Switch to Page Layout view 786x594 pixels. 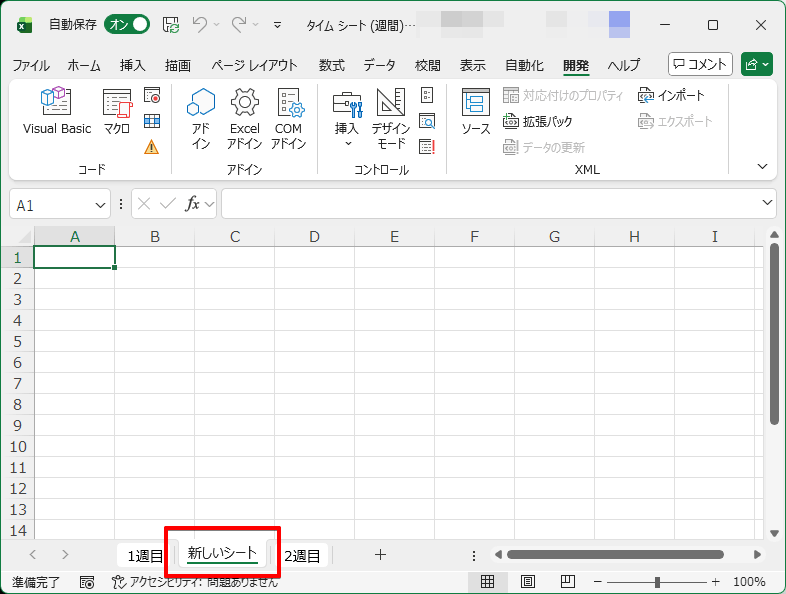(527, 581)
